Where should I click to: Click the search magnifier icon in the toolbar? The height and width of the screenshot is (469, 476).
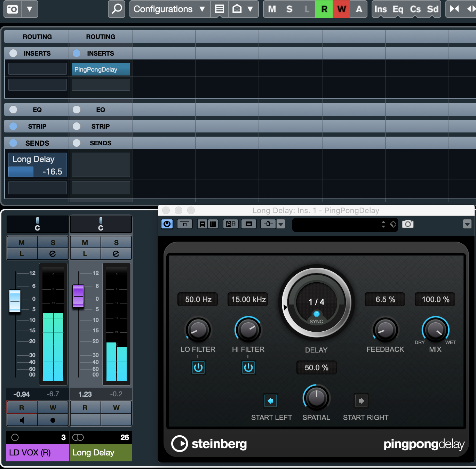(x=117, y=9)
